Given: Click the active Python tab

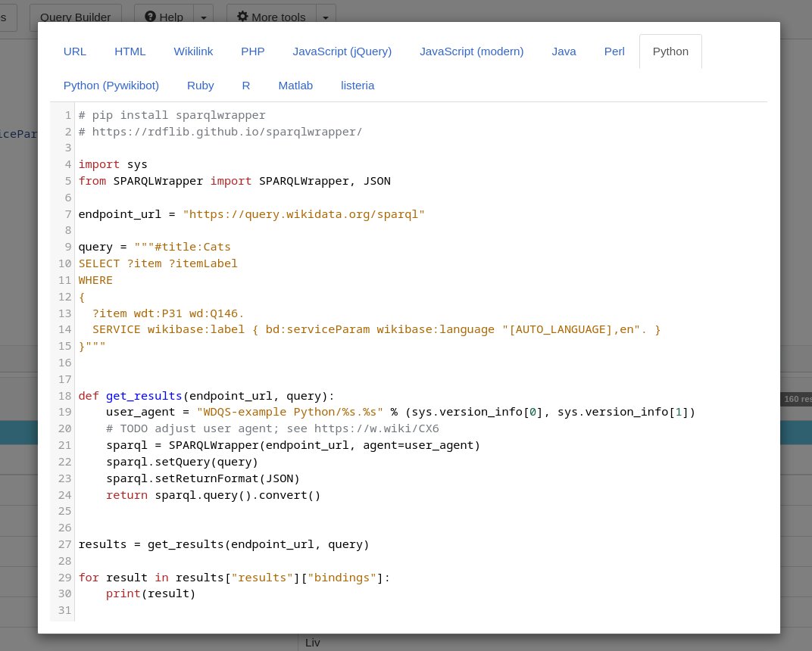Looking at the screenshot, I should coord(670,51).
